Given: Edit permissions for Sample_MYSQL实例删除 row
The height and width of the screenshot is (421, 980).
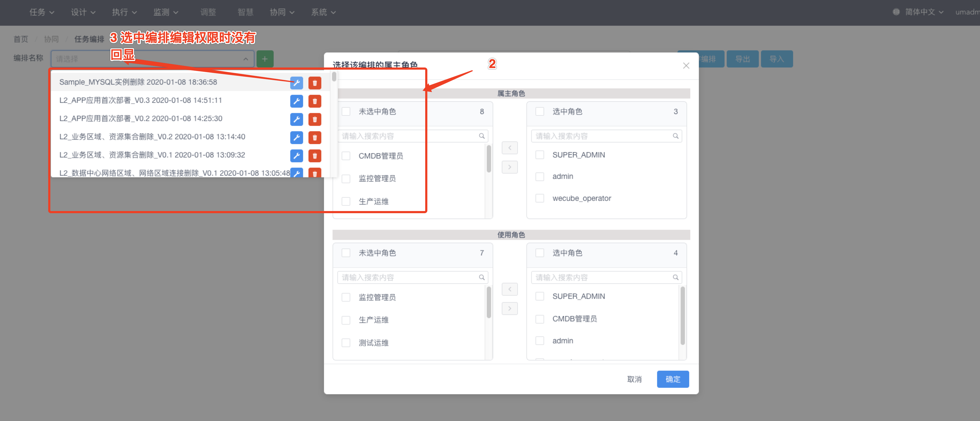Looking at the screenshot, I should click(x=296, y=82).
